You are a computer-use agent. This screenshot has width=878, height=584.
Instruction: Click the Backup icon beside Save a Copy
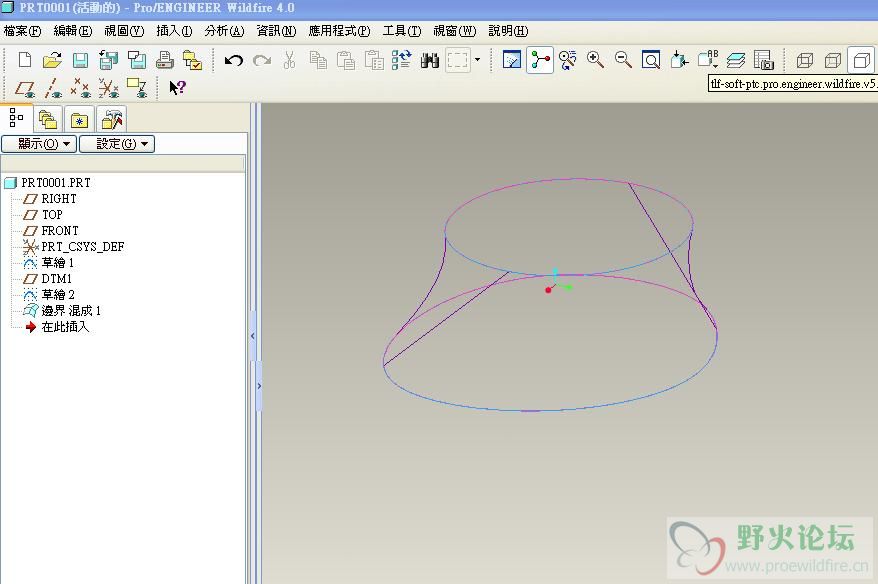point(137,59)
